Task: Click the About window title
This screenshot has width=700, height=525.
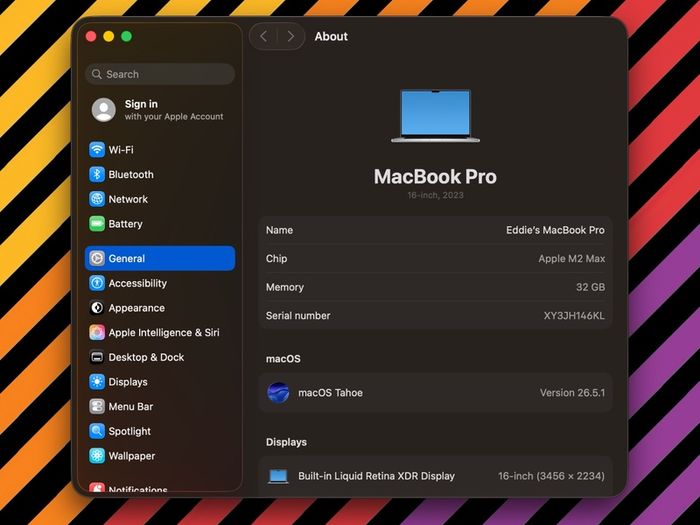Action: pos(331,37)
